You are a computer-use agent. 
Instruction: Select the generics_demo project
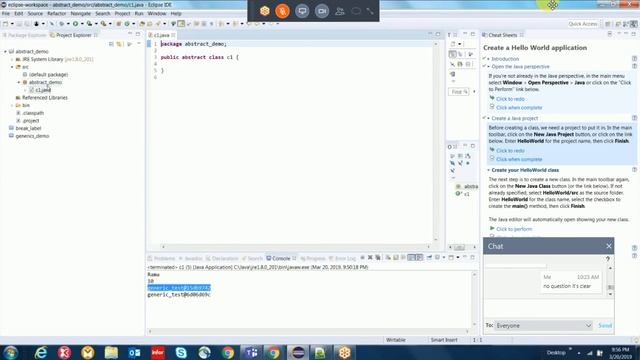[x=32, y=136]
